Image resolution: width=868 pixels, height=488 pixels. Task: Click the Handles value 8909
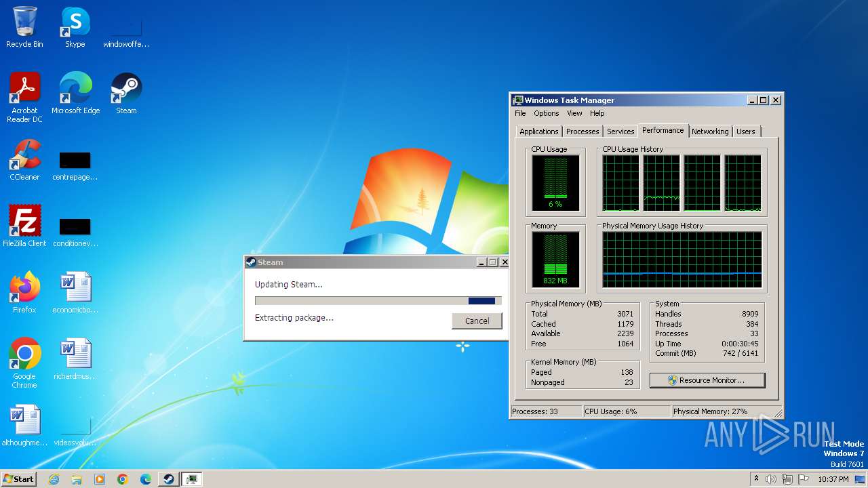[750, 314]
